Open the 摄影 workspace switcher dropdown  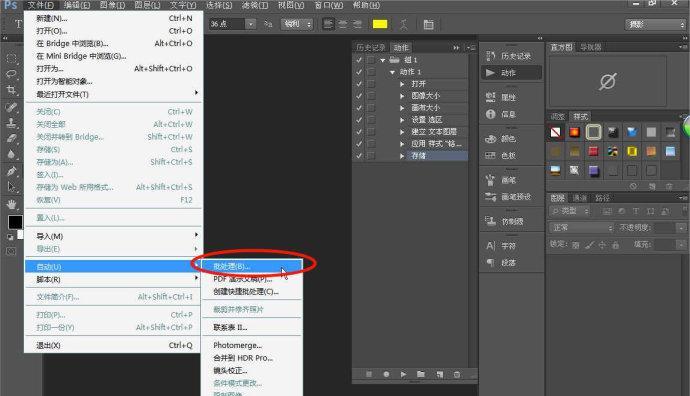[655, 24]
